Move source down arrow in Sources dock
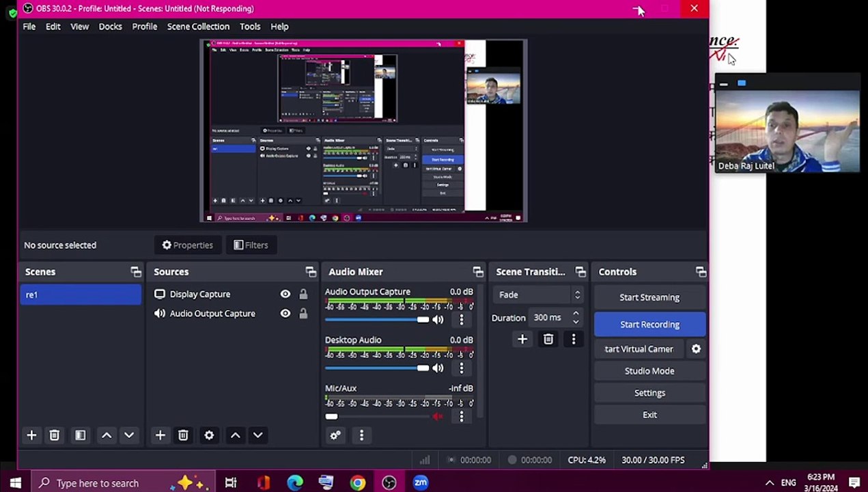The height and width of the screenshot is (492, 868). point(257,435)
